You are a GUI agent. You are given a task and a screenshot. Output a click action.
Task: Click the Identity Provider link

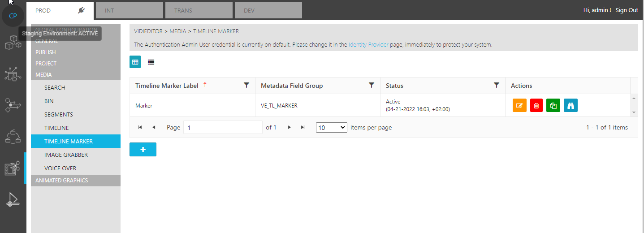click(368, 45)
